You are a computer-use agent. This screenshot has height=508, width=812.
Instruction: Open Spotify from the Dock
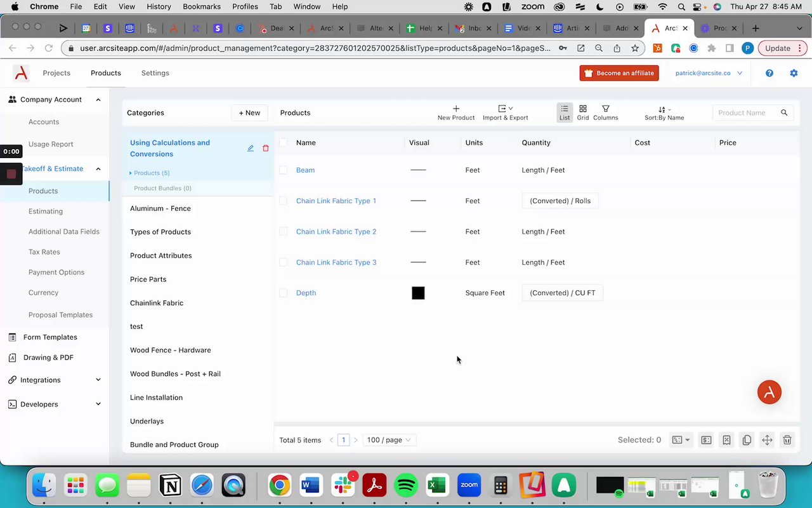pyautogui.click(x=406, y=486)
